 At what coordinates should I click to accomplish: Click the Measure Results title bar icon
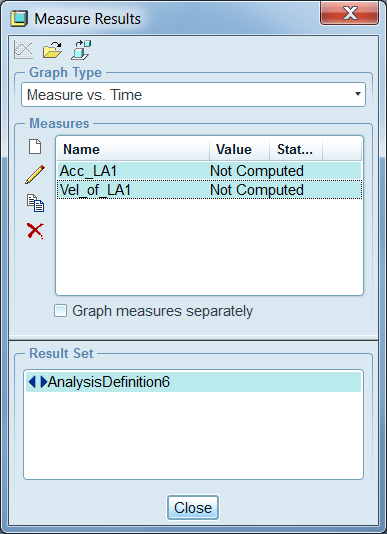click(19, 18)
